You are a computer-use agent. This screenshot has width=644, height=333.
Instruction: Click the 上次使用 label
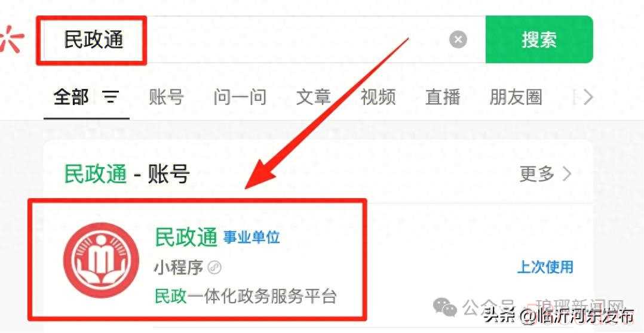click(545, 267)
